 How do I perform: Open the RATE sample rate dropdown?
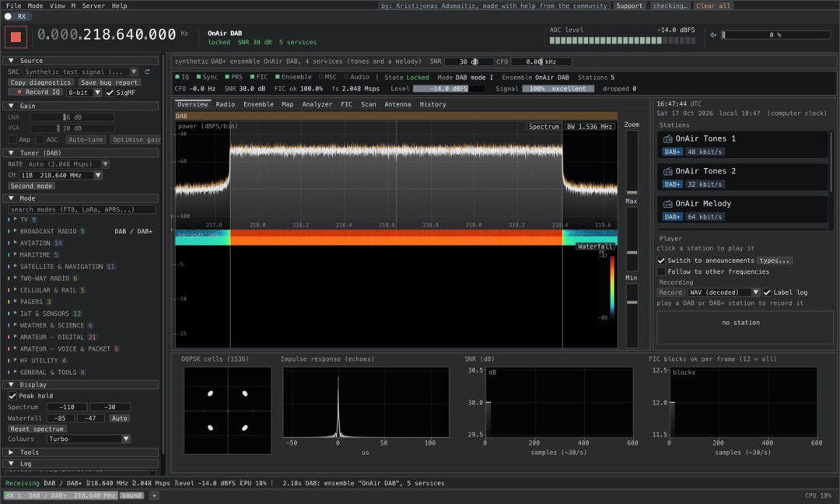(68, 164)
